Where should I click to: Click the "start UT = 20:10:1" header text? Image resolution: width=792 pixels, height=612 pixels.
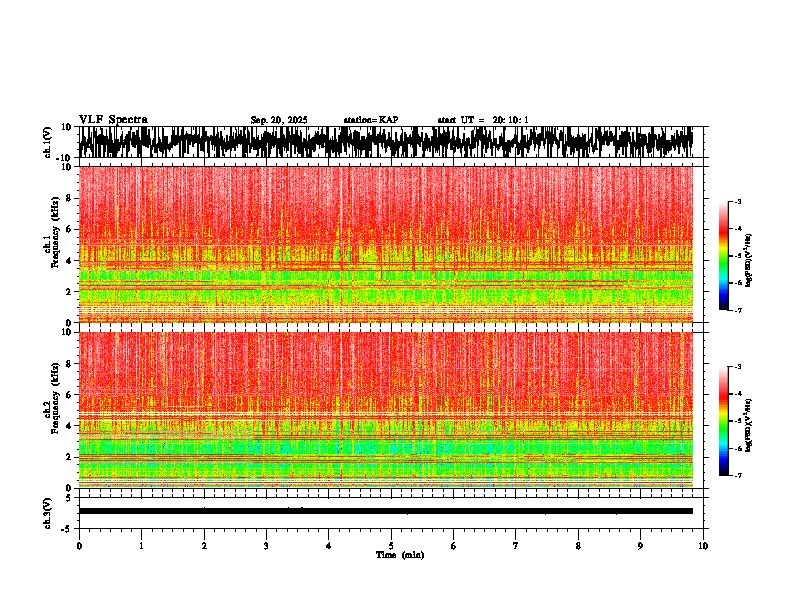click(483, 120)
